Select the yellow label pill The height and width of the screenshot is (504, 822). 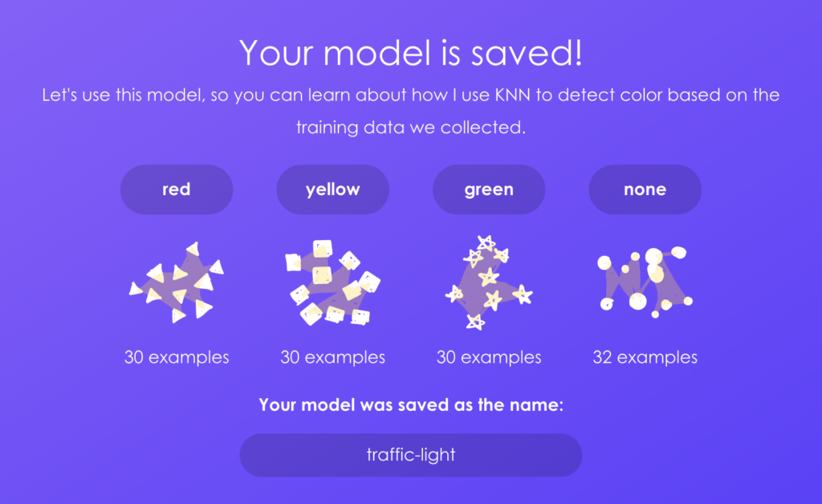click(x=332, y=190)
